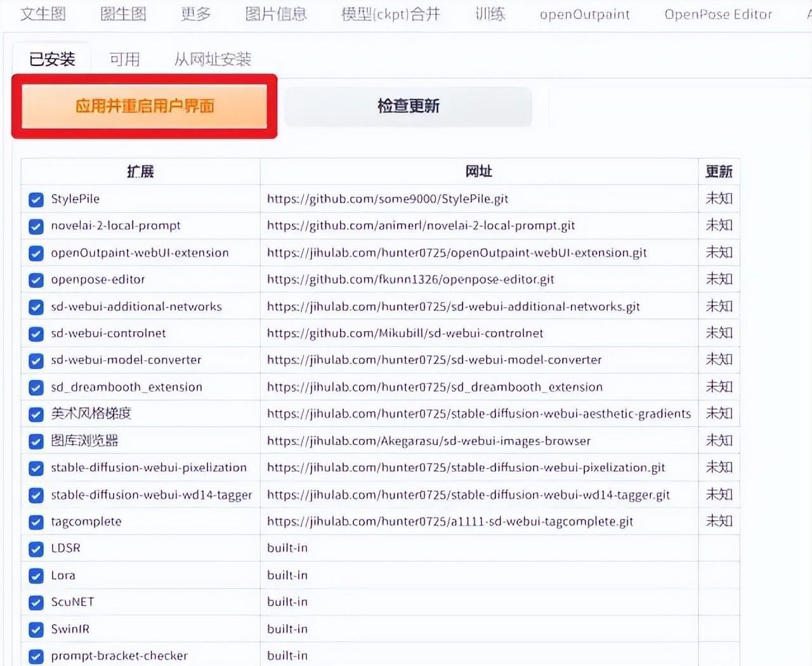This screenshot has height=666, width=812.
Task: Uncheck sd-webui-additional-networks checkbox
Action: pyautogui.click(x=36, y=308)
